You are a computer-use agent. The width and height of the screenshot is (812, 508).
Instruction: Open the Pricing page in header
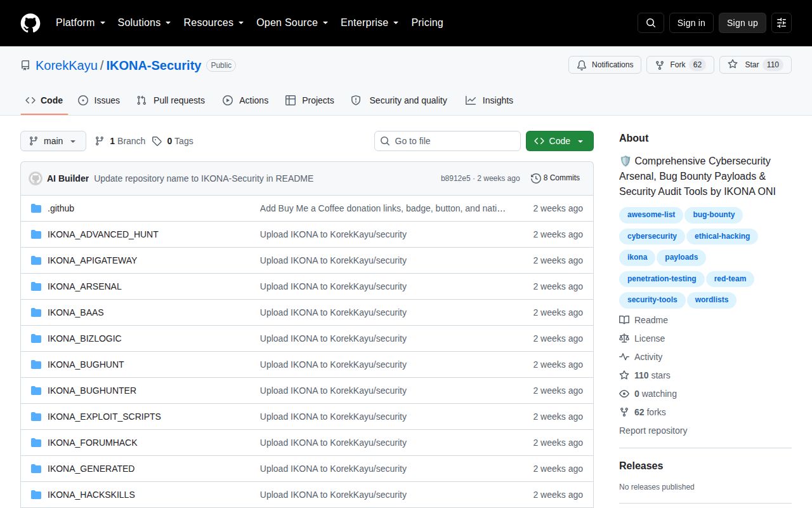pyautogui.click(x=427, y=23)
